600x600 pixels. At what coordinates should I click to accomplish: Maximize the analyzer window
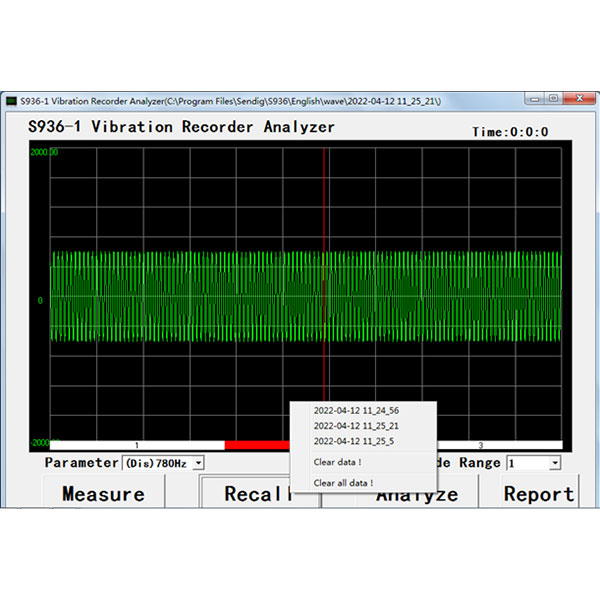tap(553, 99)
